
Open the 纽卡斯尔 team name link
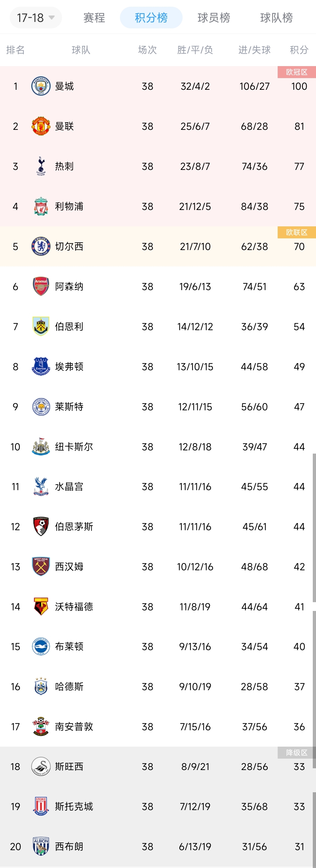tap(74, 447)
